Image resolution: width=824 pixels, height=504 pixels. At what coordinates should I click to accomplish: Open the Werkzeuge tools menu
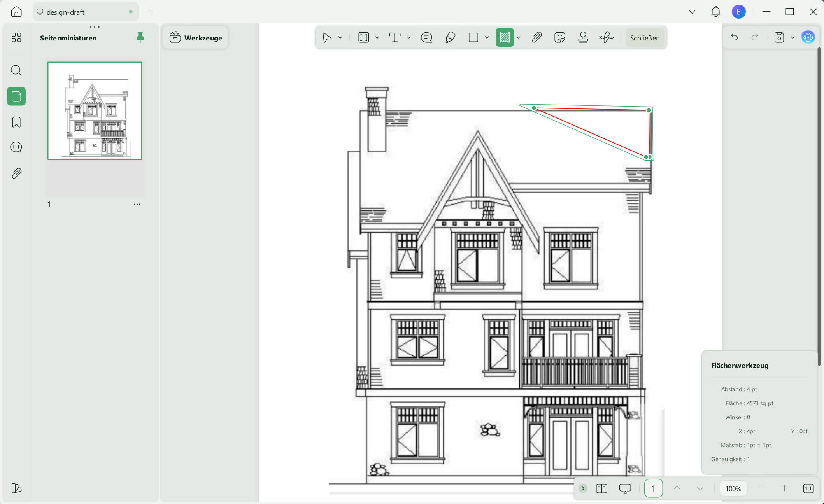pyautogui.click(x=196, y=38)
